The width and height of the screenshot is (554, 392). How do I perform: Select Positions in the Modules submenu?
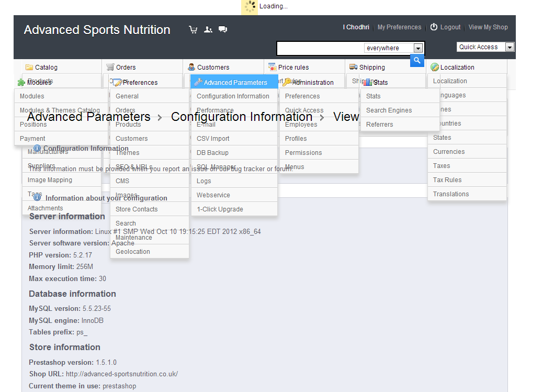[61, 125]
